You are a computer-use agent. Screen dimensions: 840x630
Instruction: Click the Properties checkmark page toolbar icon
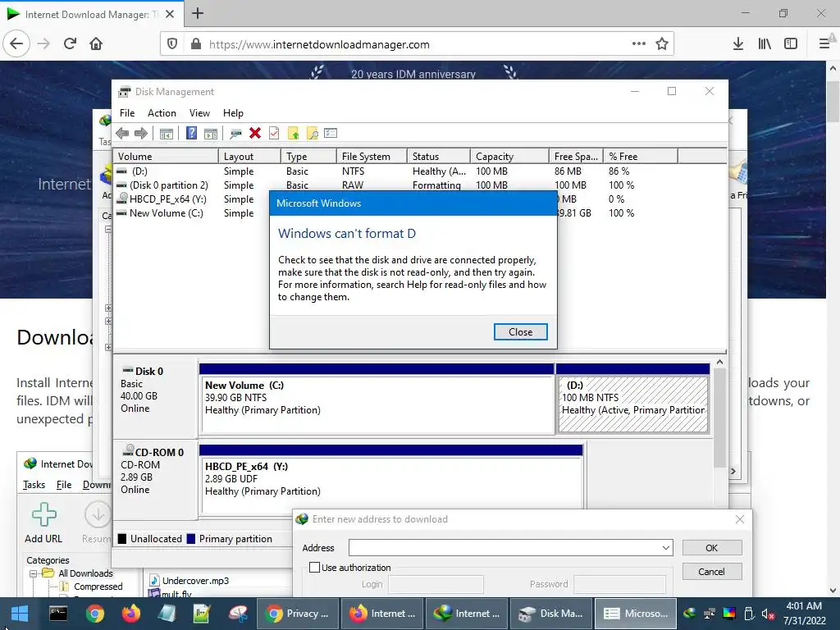pos(274,133)
